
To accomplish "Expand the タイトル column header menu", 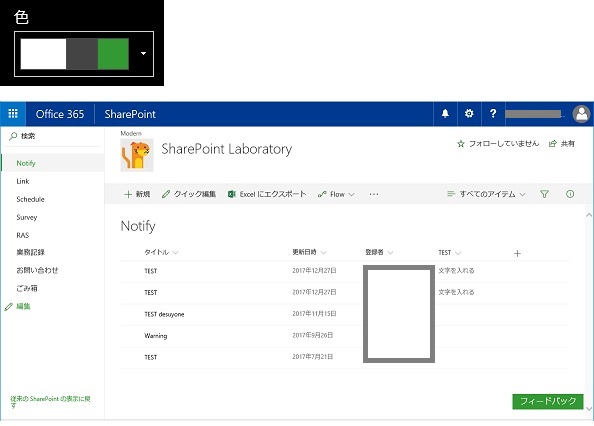I will [x=175, y=253].
